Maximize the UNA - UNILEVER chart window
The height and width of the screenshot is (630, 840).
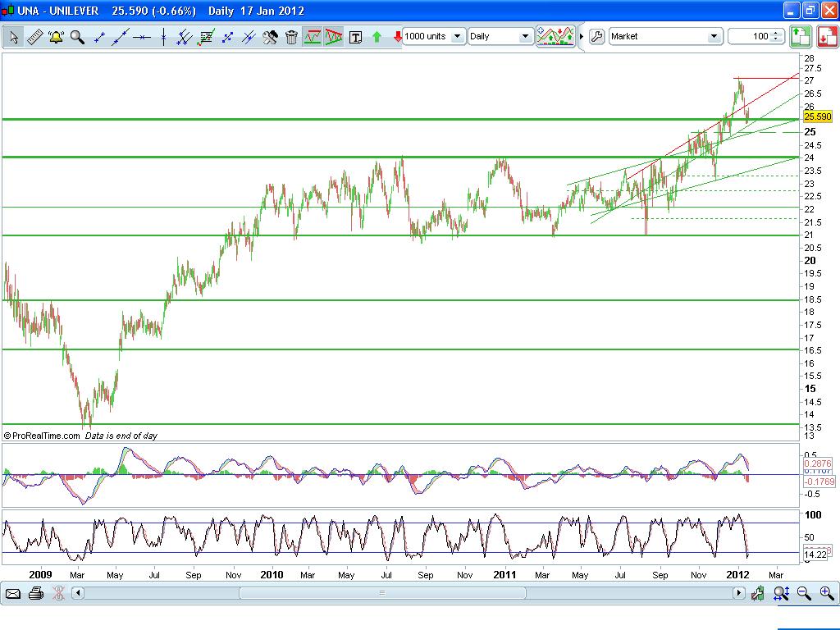810,10
